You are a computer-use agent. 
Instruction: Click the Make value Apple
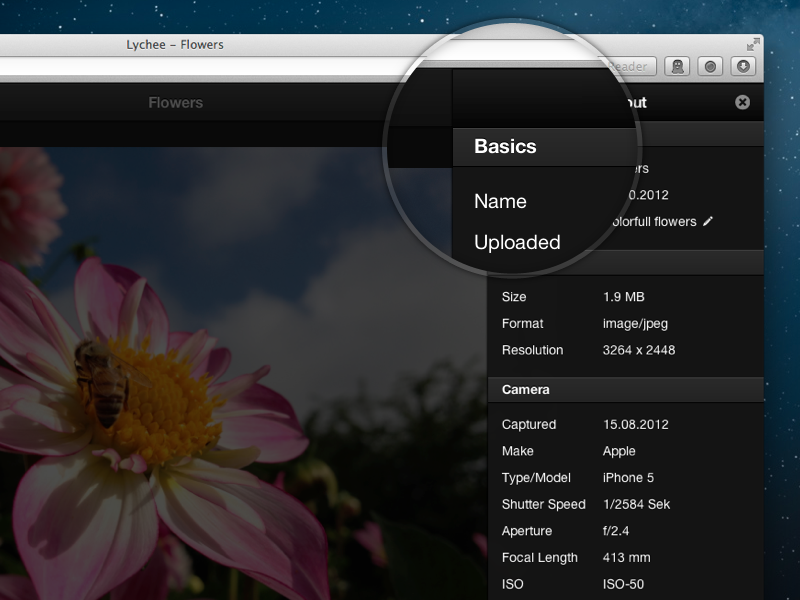coord(619,451)
